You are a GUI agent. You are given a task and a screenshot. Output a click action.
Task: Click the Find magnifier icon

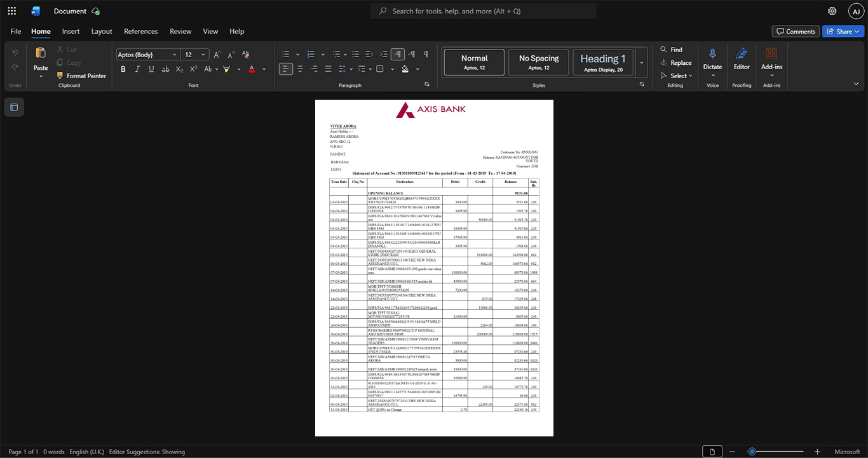[x=663, y=50]
